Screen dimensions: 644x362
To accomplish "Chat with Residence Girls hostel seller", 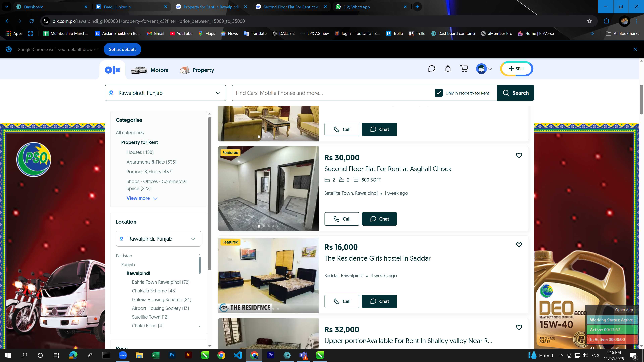I will click(379, 301).
